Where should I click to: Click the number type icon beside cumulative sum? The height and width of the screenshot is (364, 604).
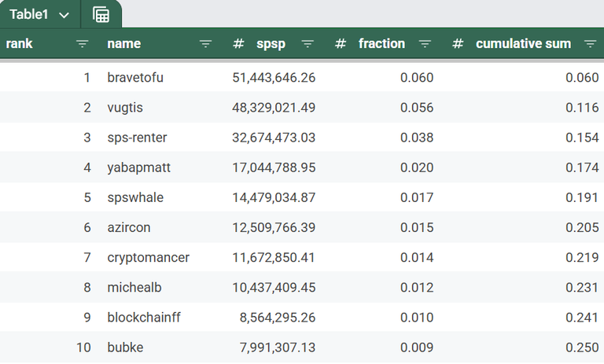click(458, 43)
